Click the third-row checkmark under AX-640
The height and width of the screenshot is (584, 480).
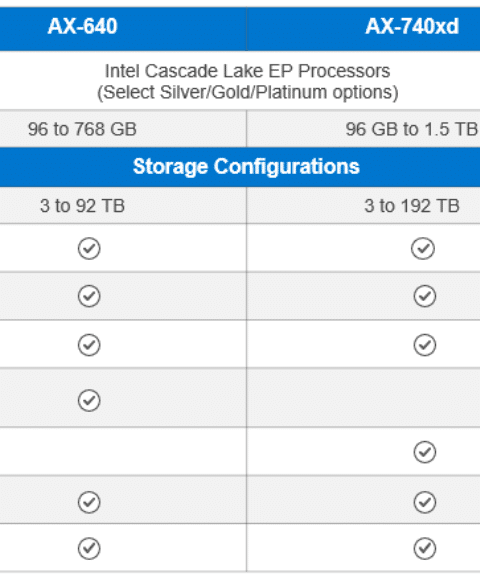click(89, 345)
